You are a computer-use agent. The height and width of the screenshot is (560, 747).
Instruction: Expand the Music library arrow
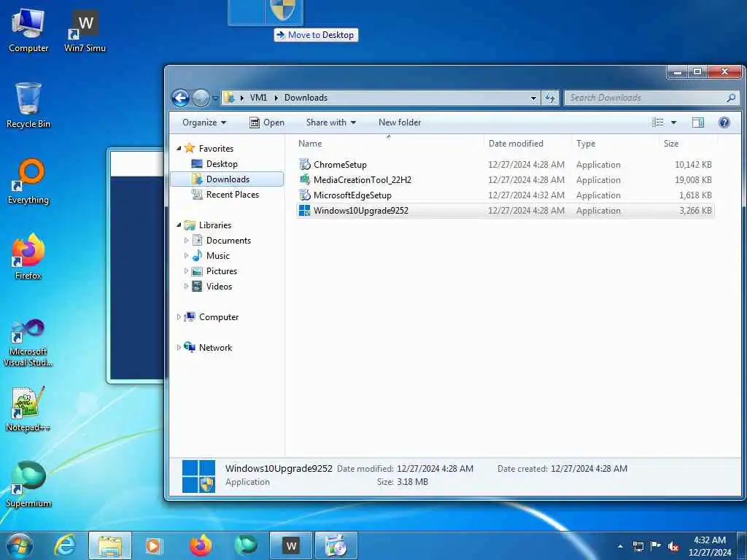coord(186,256)
